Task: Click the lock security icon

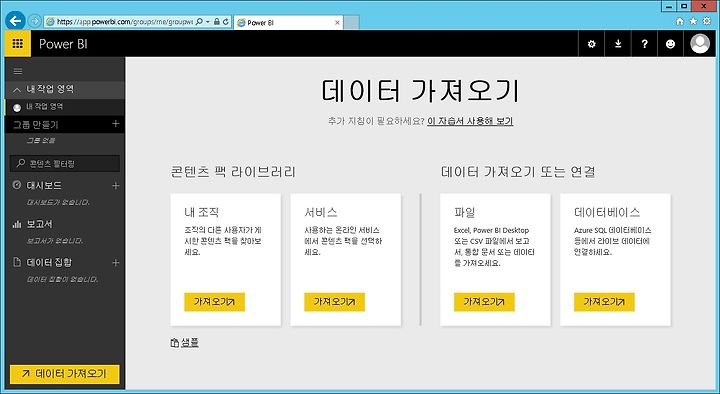Action: pos(217,22)
